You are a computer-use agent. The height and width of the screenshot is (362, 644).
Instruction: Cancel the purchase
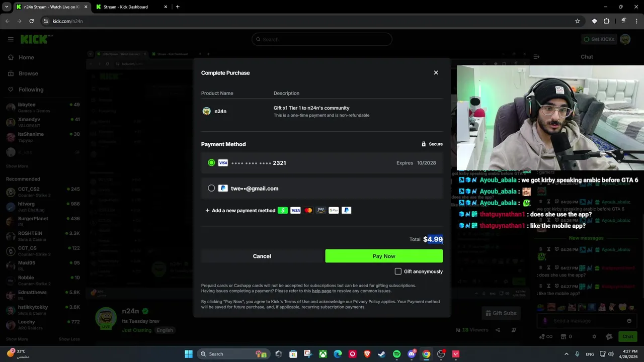[262, 256]
